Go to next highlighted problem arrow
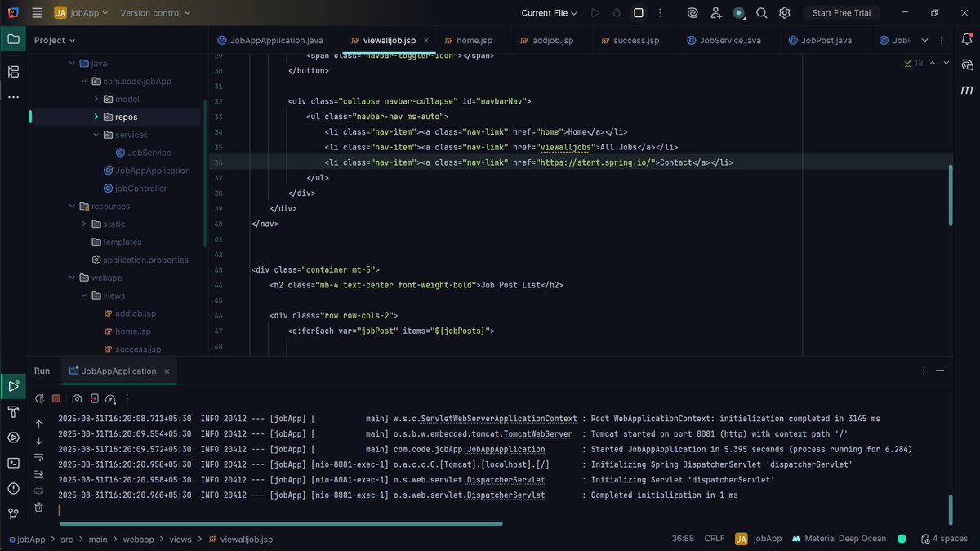980x551 pixels. point(946,63)
